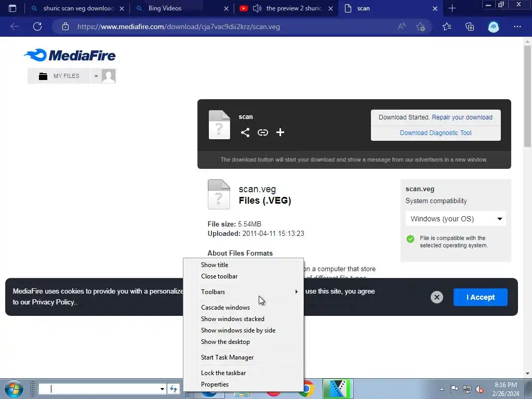Switch to shuric scan veg download tab

click(77, 8)
